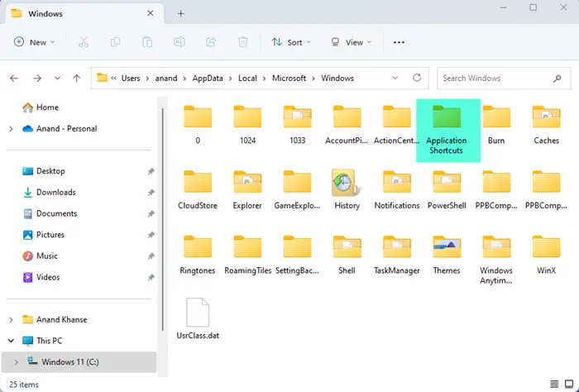This screenshot has height=392, width=579.
Task: Unpin Desktop using its pin icon
Action: click(x=151, y=171)
